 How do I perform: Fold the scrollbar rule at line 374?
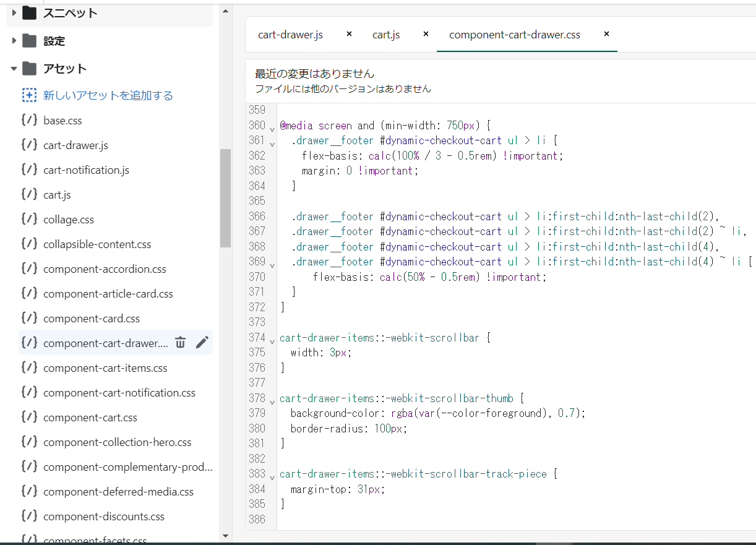pos(272,341)
